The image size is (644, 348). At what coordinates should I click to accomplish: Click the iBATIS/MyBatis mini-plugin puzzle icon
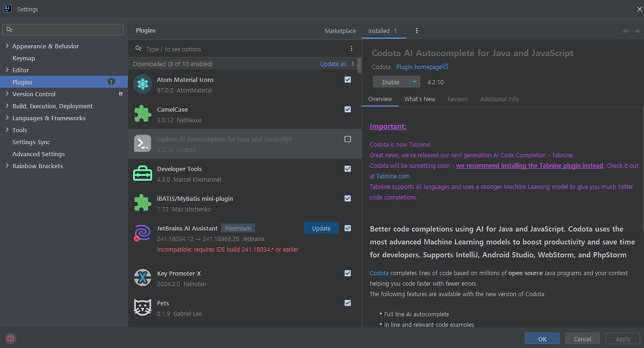point(143,203)
